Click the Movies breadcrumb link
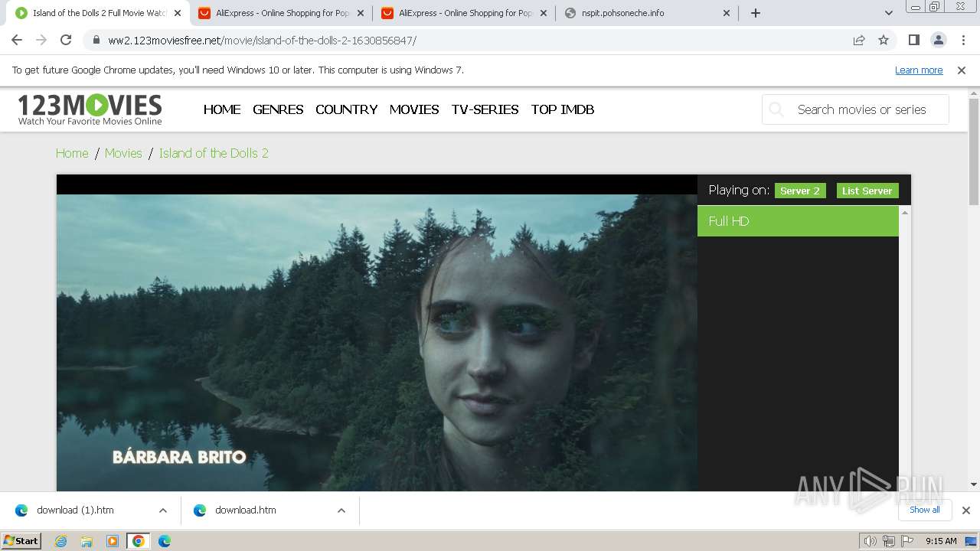The height and width of the screenshot is (551, 980). (123, 153)
